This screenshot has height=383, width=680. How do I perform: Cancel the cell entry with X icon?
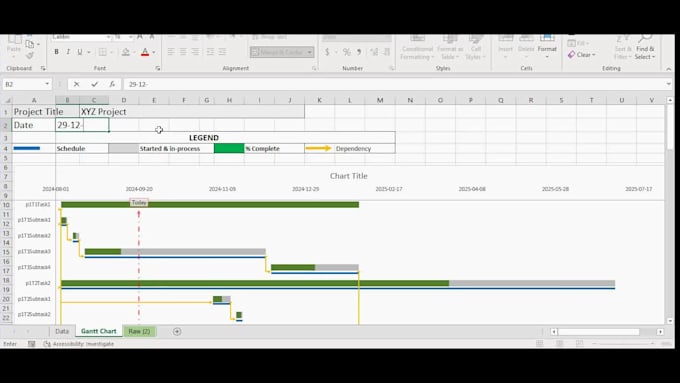click(x=76, y=84)
